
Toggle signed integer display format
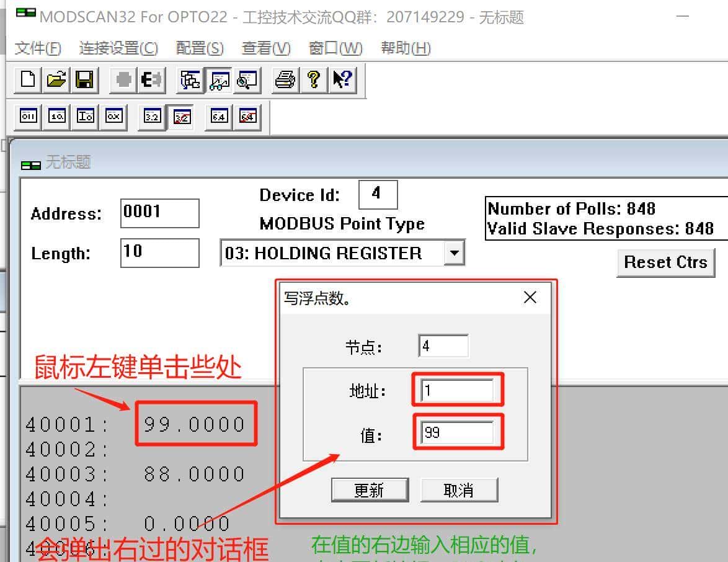[x=85, y=116]
